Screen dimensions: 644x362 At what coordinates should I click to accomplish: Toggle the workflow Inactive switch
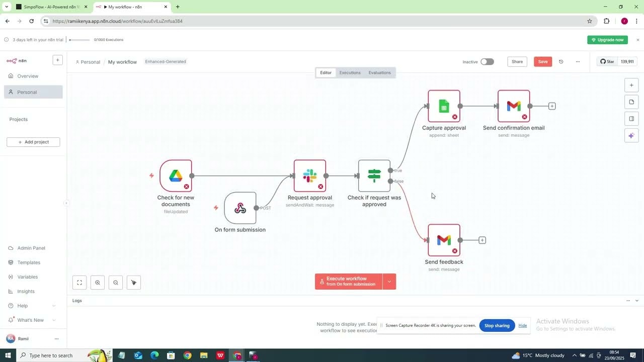pos(487,62)
